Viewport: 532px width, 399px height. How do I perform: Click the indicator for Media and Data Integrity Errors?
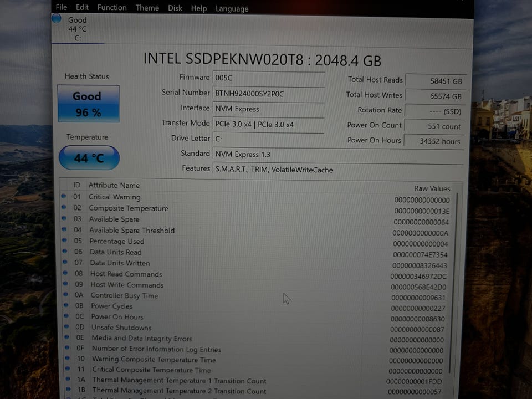pyautogui.click(x=65, y=337)
